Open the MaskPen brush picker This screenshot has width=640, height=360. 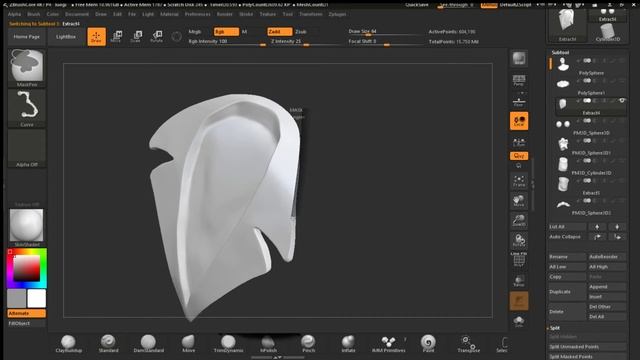(27, 67)
